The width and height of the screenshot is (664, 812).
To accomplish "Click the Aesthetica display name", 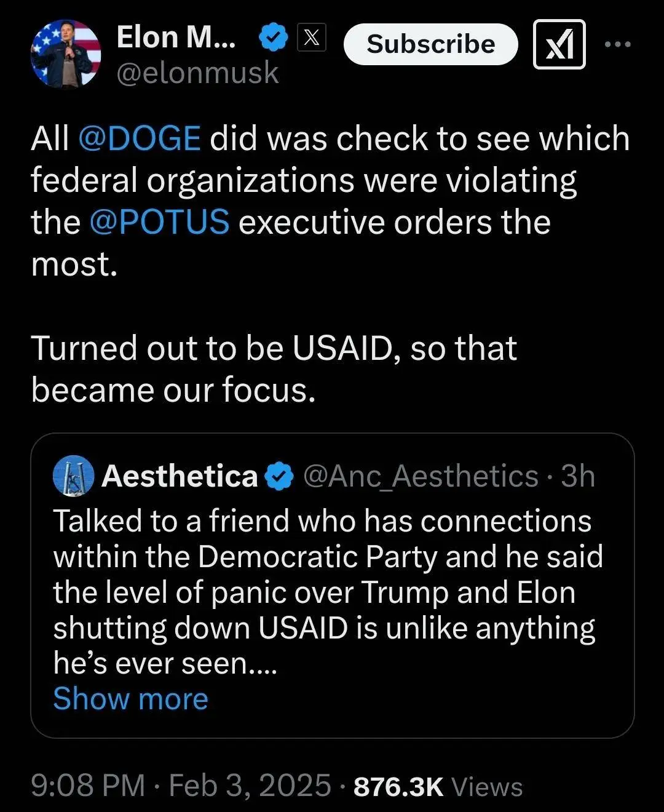I will point(180,476).
